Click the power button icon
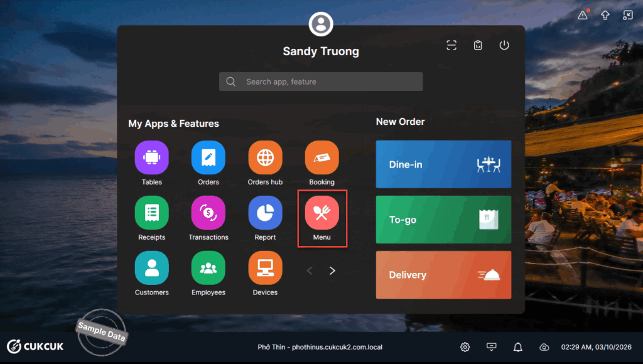The image size is (643, 364). pos(504,45)
